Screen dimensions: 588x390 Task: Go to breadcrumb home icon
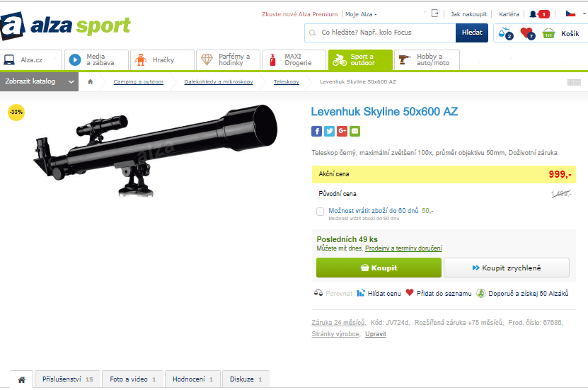90,81
